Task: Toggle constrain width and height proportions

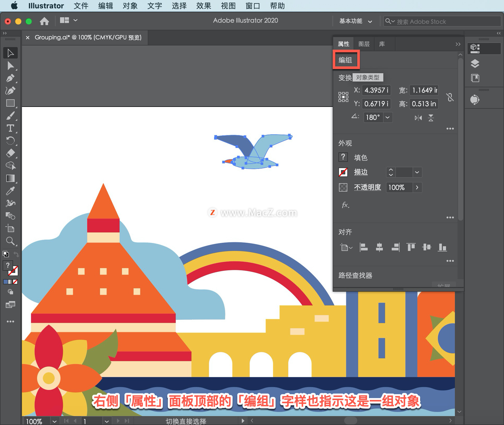Action: [450, 97]
